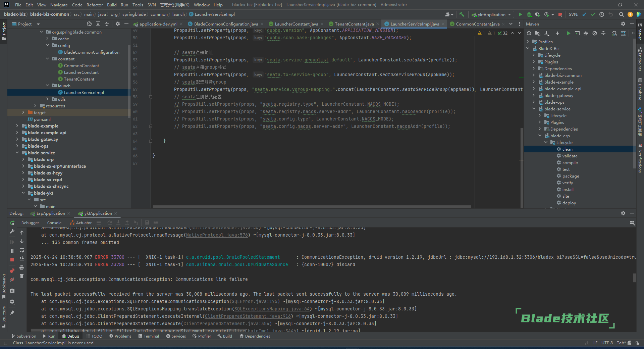Run with Coverage icon in main toolbar
Image resolution: width=644 pixels, height=349 pixels.
coord(537,14)
